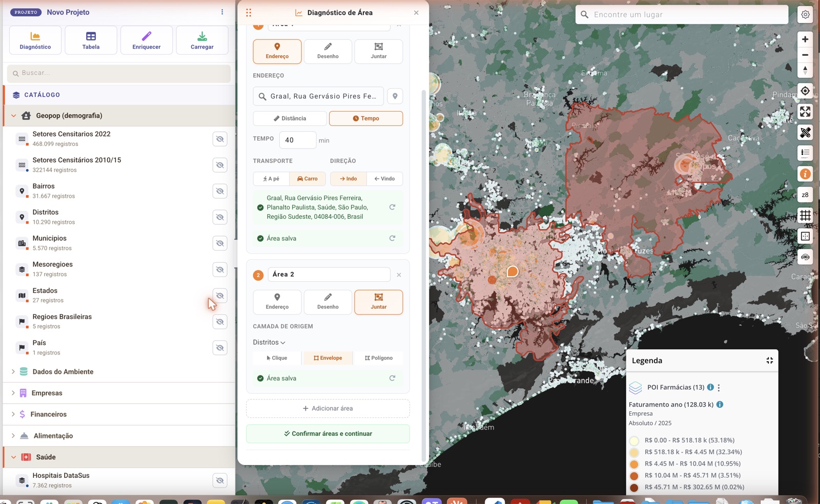This screenshot has width=820, height=504.
Task: Open the Carregar tool
Action: (x=202, y=40)
